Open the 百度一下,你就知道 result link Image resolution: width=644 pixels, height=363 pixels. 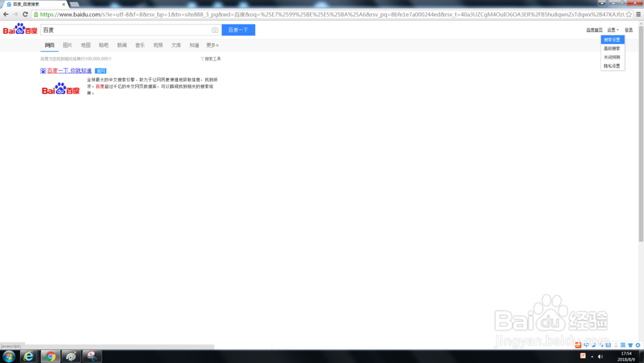[69, 71]
